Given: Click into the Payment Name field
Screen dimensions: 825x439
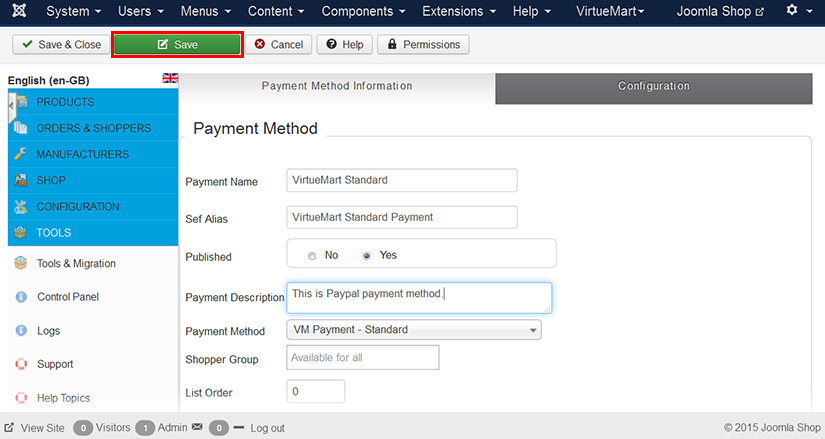Looking at the screenshot, I should [401, 180].
